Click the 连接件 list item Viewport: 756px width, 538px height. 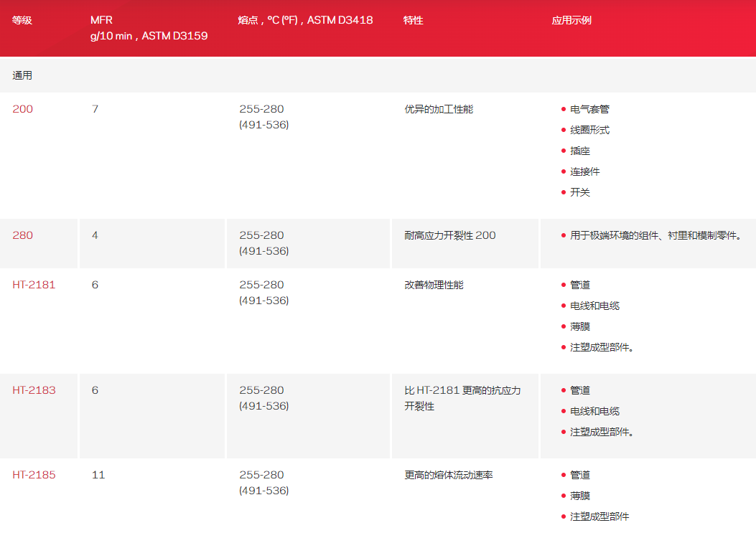pos(584,172)
